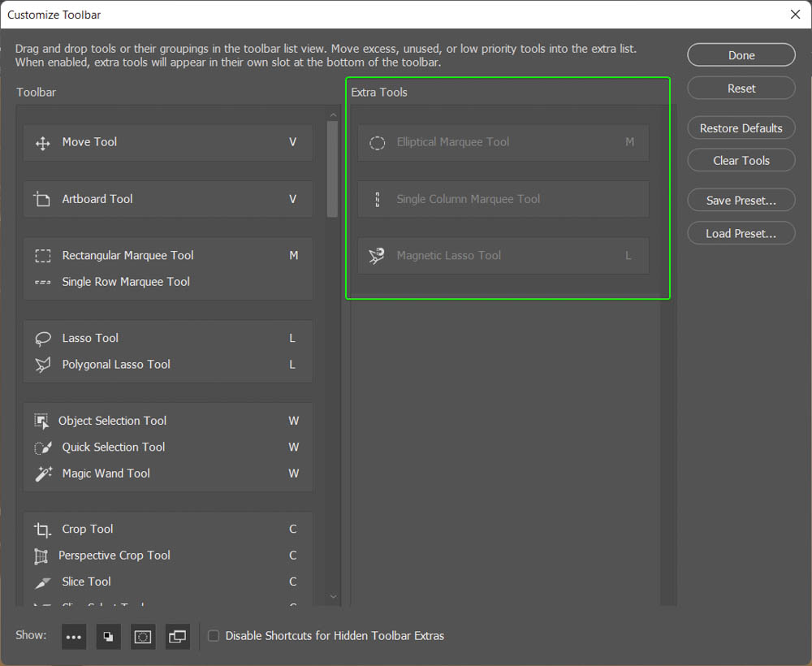Click the Crop Tool icon
This screenshot has width=812, height=666.
coord(42,530)
